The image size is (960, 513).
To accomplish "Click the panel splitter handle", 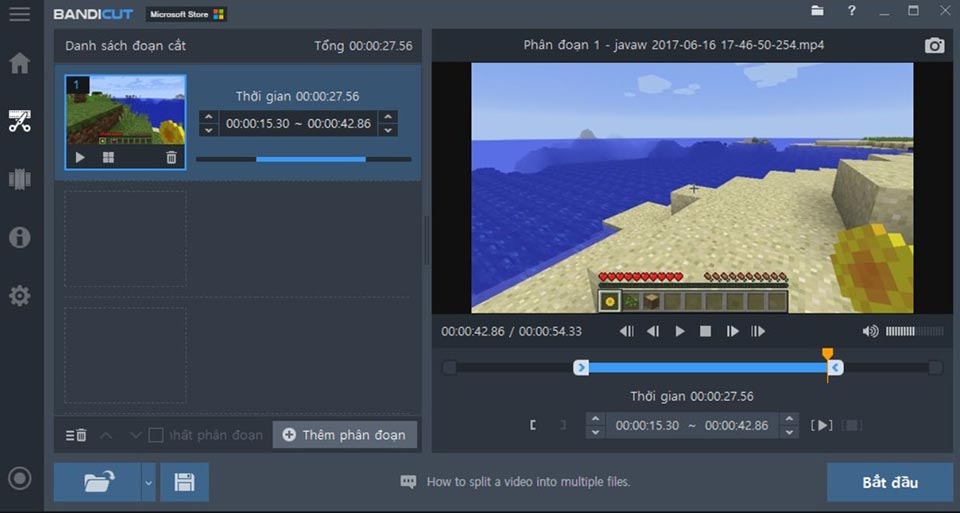I will tap(427, 240).
